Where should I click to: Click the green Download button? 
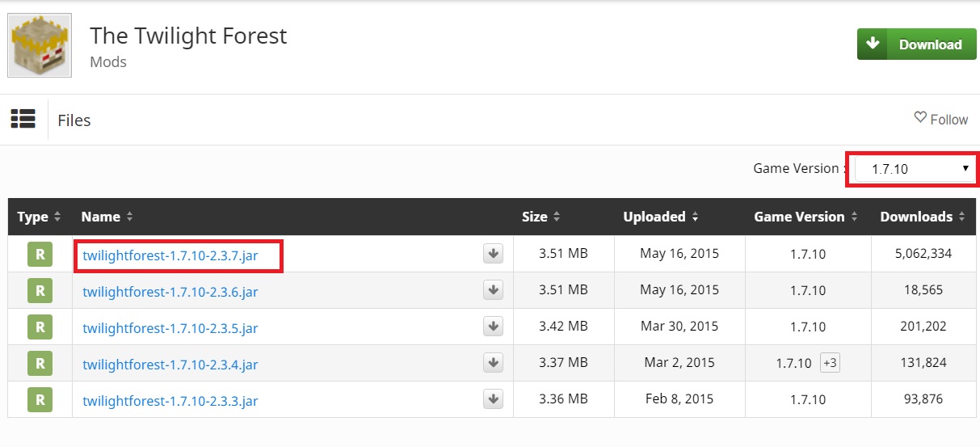coord(914,44)
